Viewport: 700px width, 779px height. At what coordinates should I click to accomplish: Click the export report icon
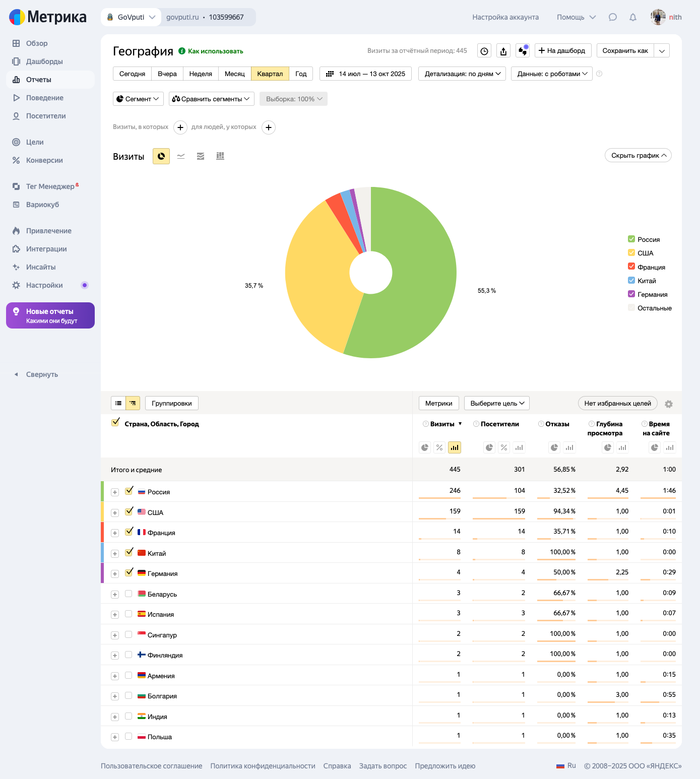[x=503, y=51]
